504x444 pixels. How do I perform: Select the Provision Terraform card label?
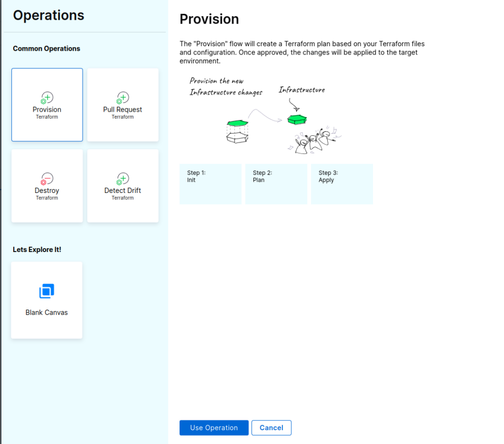(47, 110)
